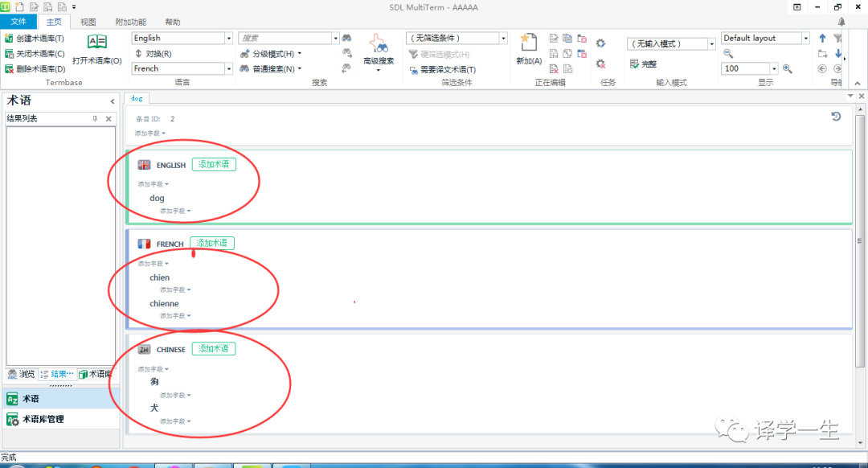Image resolution: width=868 pixels, height=468 pixels.
Task: Click the new document icon in quick access toolbar
Action: [19, 7]
